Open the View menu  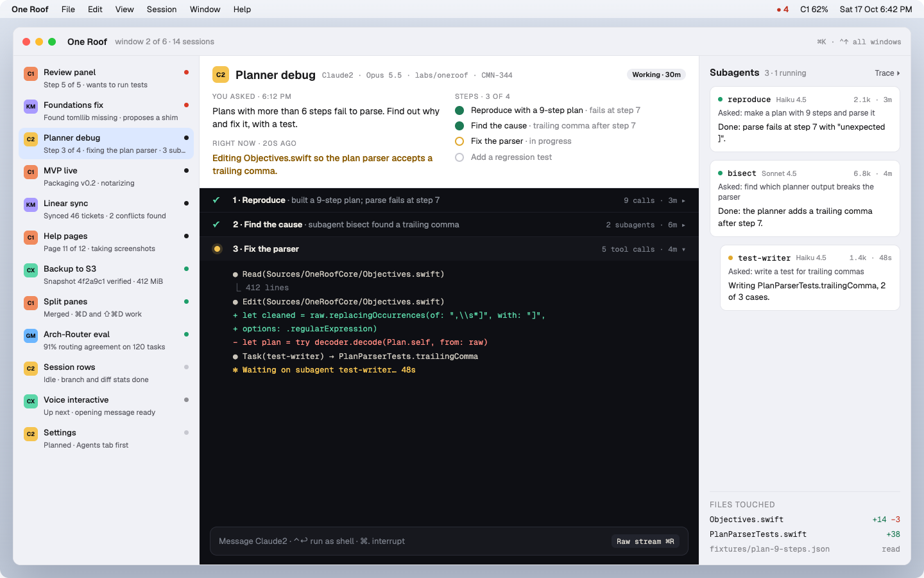[x=124, y=10]
